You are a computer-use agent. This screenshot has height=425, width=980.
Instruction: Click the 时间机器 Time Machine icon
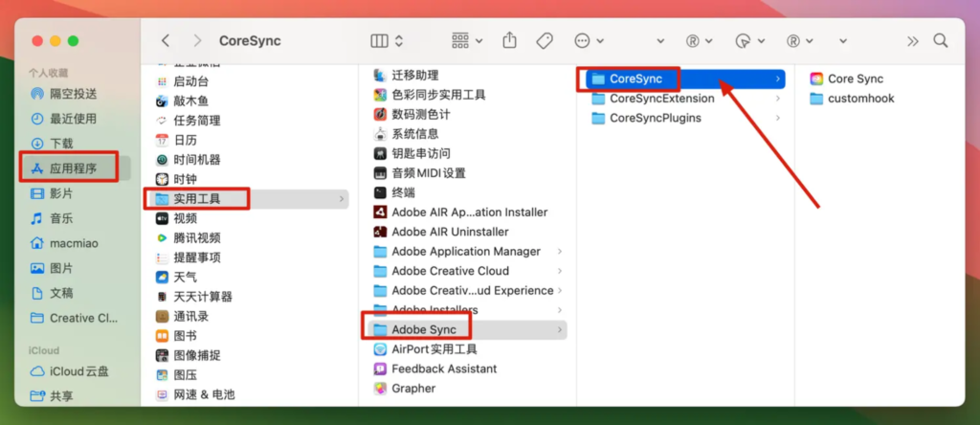[x=162, y=159]
